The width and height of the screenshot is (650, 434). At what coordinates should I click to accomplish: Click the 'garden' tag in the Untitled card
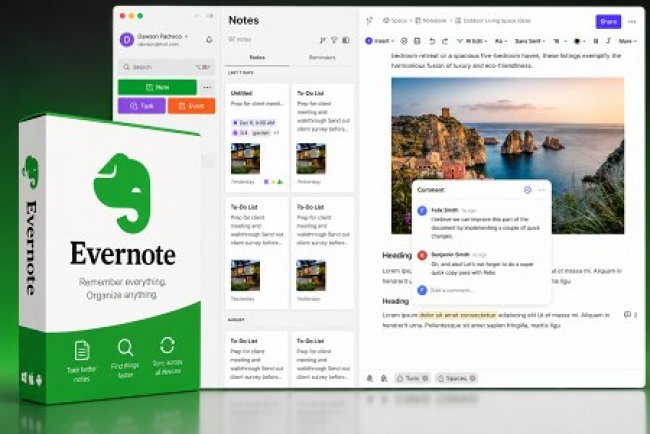tap(261, 133)
